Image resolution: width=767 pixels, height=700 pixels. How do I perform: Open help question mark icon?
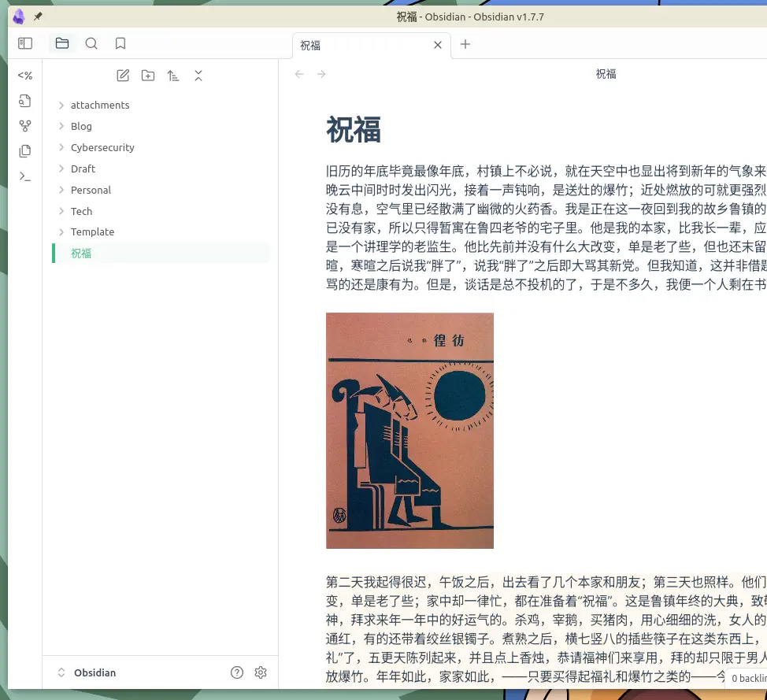coord(237,672)
